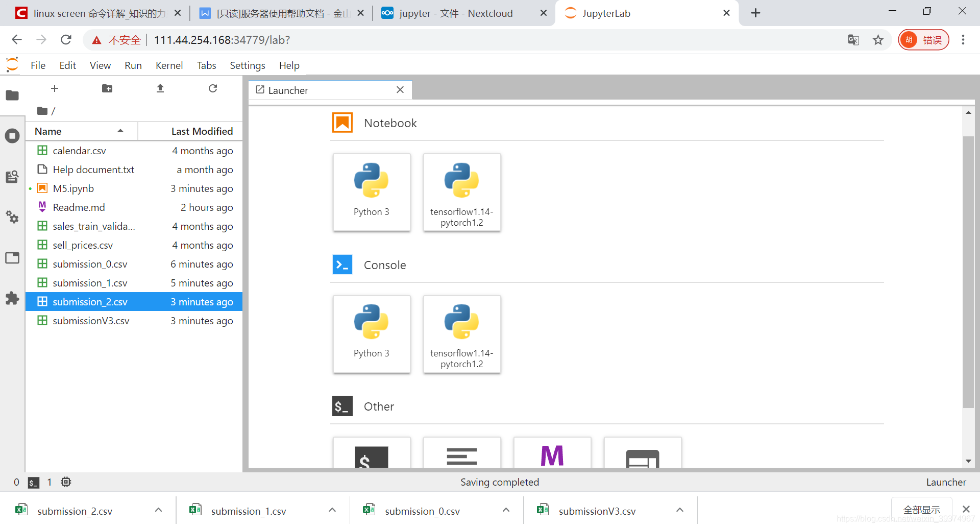Click the JupyterLab logo icon
The width and height of the screenshot is (980, 528).
pyautogui.click(x=12, y=65)
